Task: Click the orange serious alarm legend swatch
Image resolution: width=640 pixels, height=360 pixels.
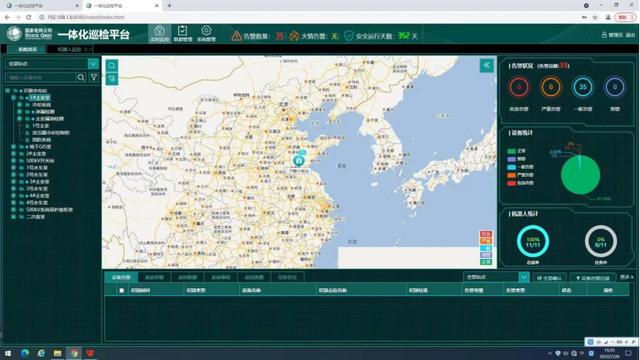Action: 511,175
